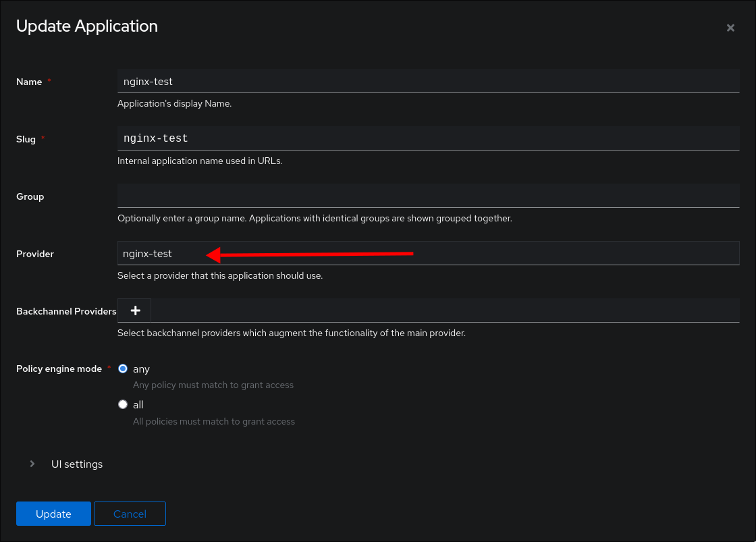Click the 'Policy engine mode' label
The width and height of the screenshot is (756, 542).
point(59,369)
